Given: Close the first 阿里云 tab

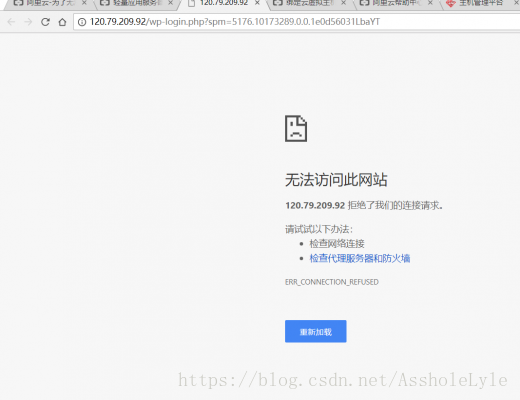Looking at the screenshot, I should (84, 3).
